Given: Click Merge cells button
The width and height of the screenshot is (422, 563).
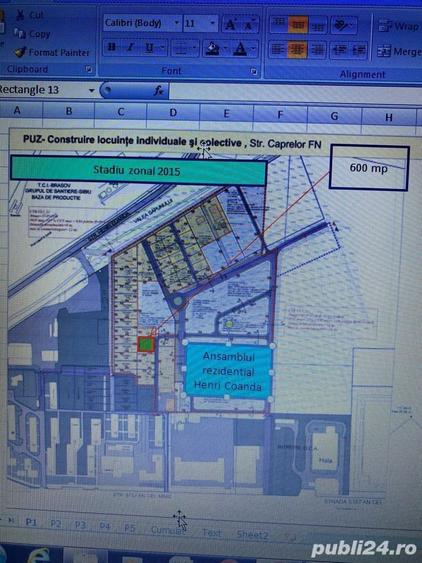Looking at the screenshot, I should 399,52.
